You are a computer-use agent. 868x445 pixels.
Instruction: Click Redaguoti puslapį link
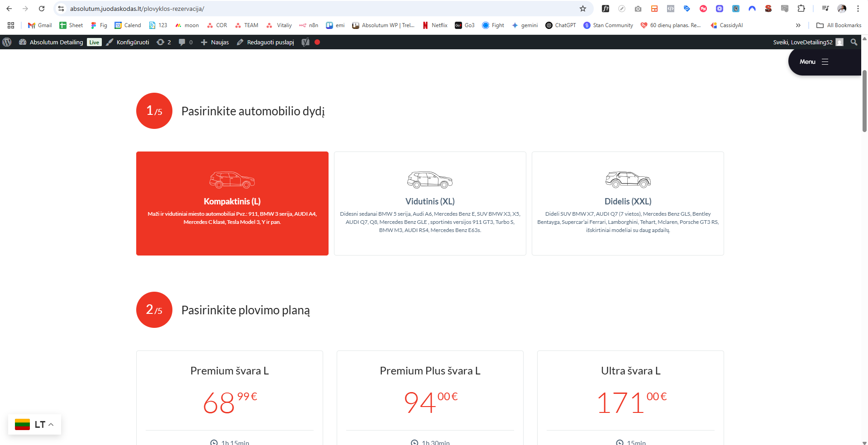coord(266,42)
